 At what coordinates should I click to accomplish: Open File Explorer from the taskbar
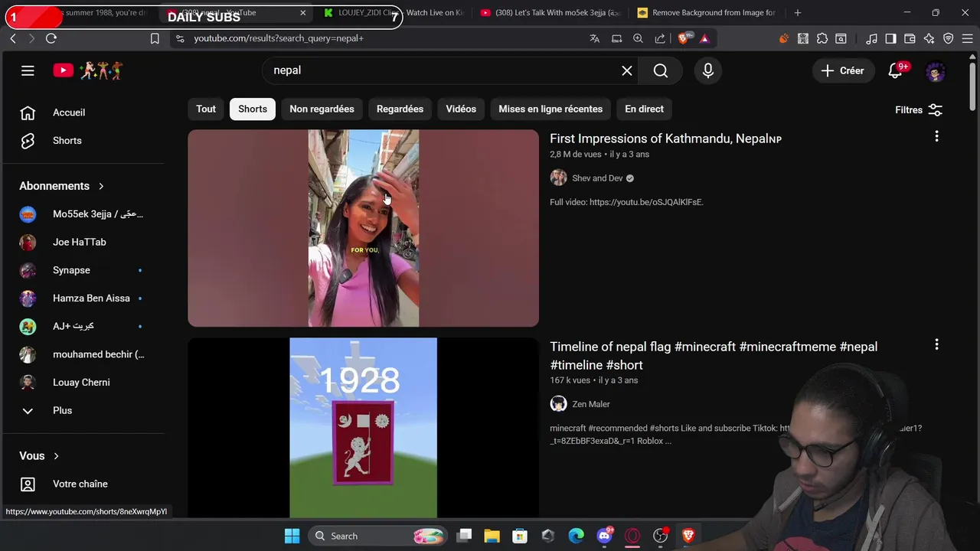(x=492, y=536)
